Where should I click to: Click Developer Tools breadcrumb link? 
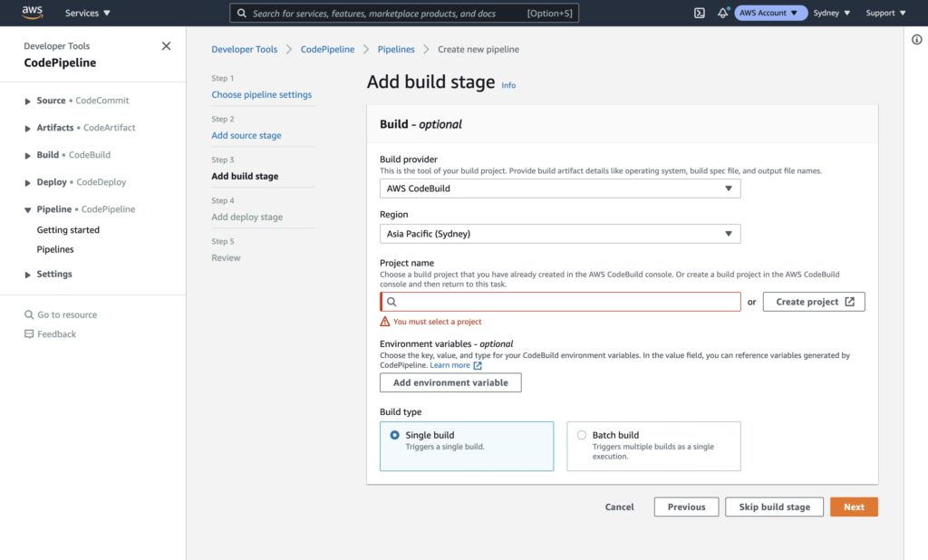click(245, 49)
